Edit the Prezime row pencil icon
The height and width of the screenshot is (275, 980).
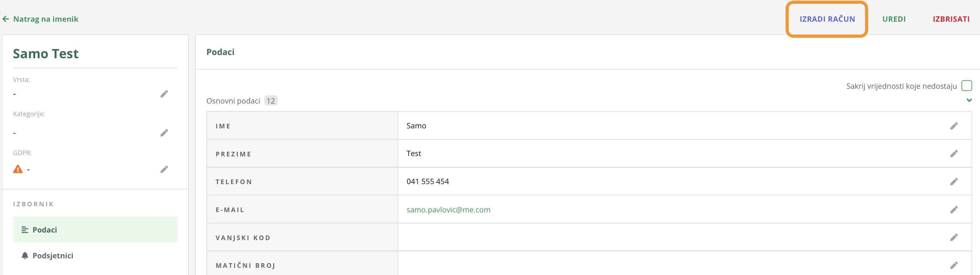pyautogui.click(x=954, y=154)
